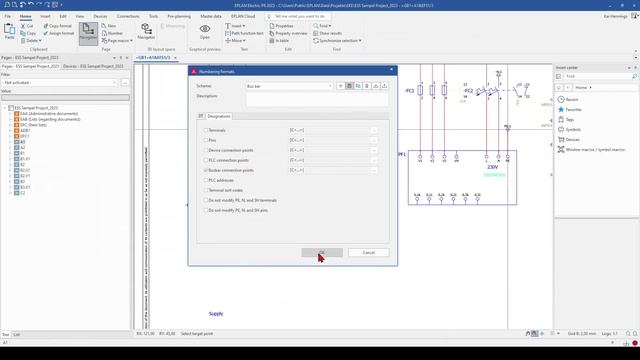Select the Designations tab in the dialog

[x=219, y=116]
